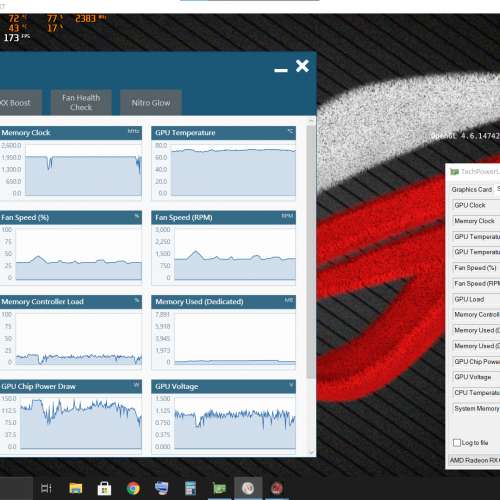
Task: Click the highlighted active taskbar app icon
Action: (248, 489)
